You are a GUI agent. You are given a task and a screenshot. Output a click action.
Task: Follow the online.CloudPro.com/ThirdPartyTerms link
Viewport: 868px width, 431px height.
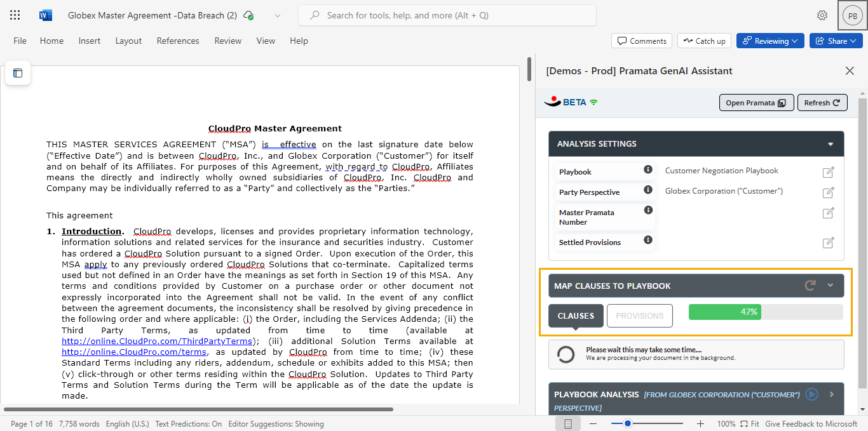coord(157,341)
